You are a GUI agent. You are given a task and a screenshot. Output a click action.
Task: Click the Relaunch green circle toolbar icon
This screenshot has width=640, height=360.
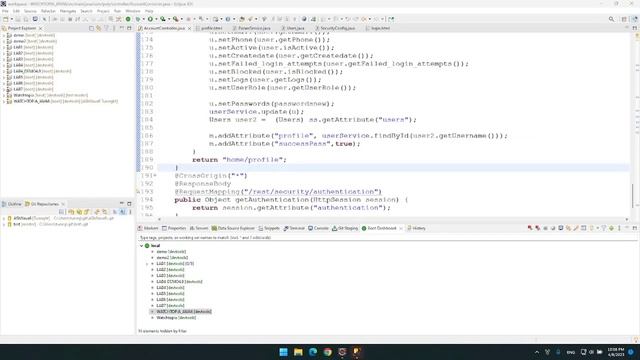128,19
